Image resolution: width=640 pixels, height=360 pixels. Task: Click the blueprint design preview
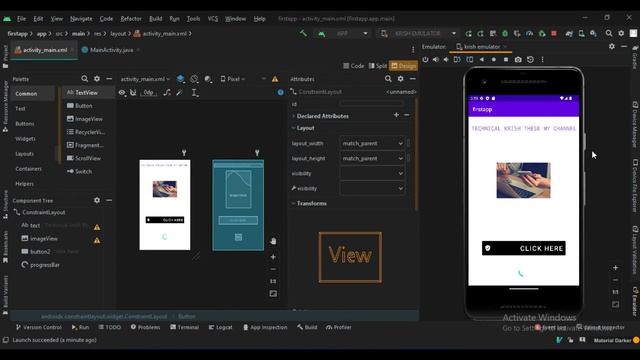[x=238, y=205]
